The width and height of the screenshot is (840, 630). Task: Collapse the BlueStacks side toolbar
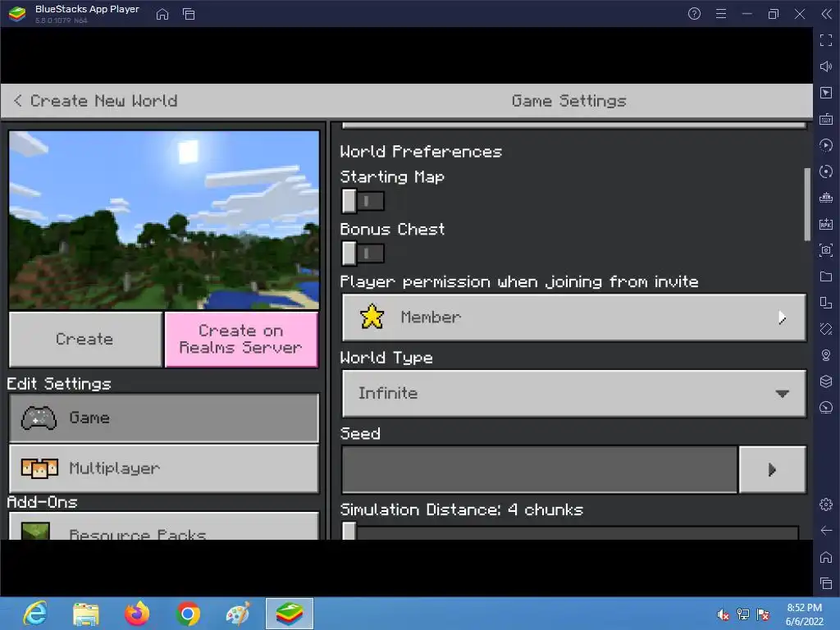point(827,14)
